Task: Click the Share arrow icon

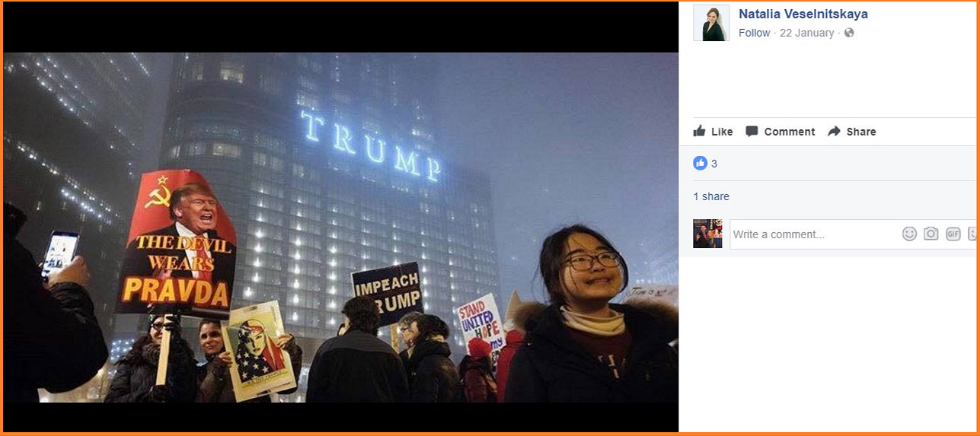Action: [x=834, y=131]
